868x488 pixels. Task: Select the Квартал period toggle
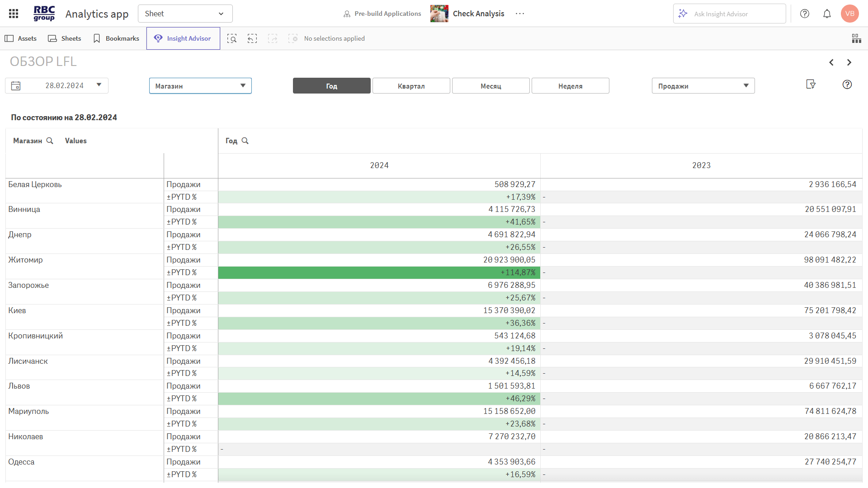point(411,86)
